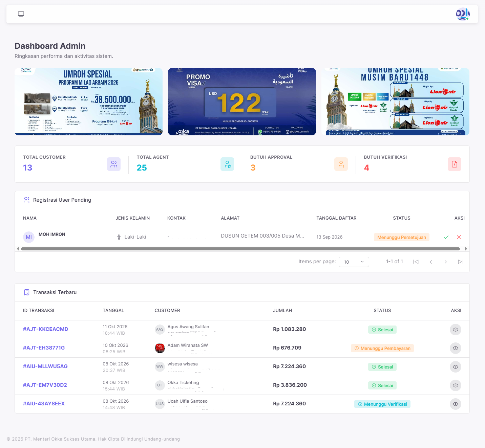Open the Items per page dropdown

354,262
